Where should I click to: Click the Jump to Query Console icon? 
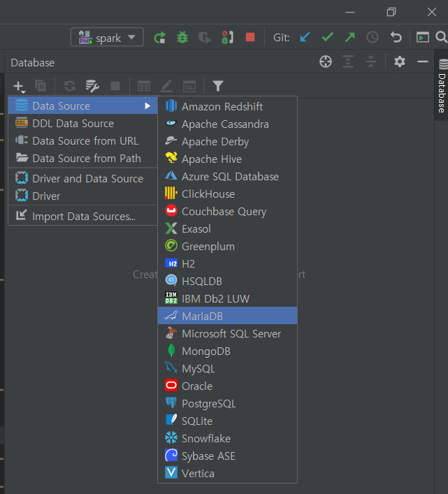click(x=189, y=86)
